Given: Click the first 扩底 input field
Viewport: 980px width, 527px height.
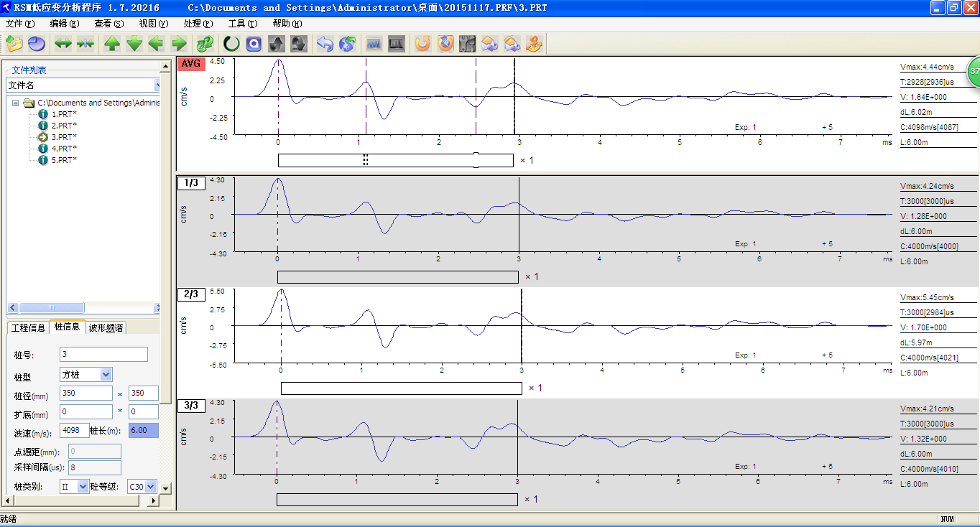Looking at the screenshot, I should [x=86, y=411].
